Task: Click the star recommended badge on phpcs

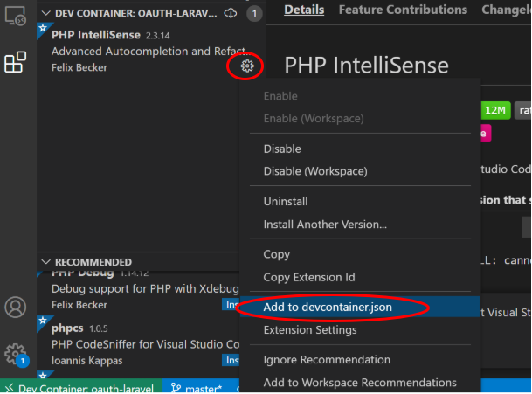Action: (43, 321)
